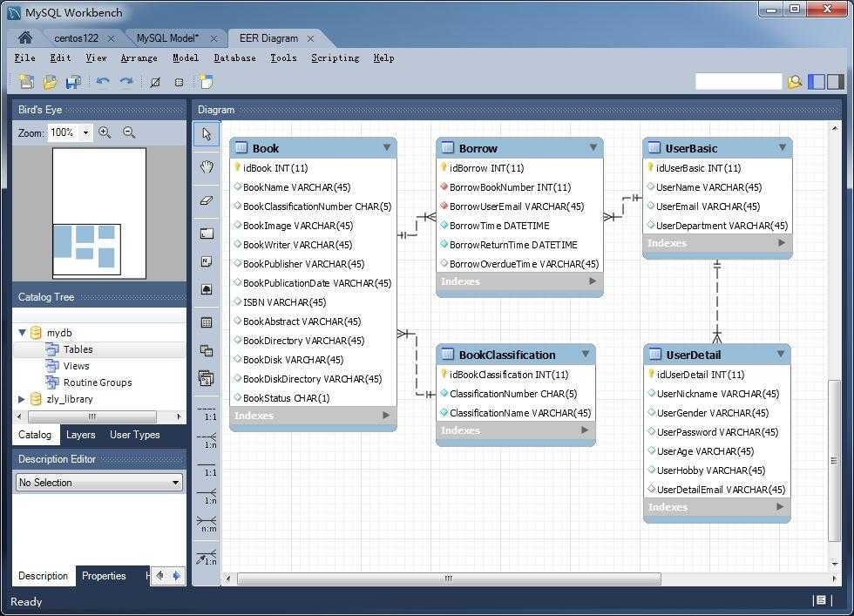
Task: Click the Undo arrow in toolbar
Action: pyautogui.click(x=103, y=82)
